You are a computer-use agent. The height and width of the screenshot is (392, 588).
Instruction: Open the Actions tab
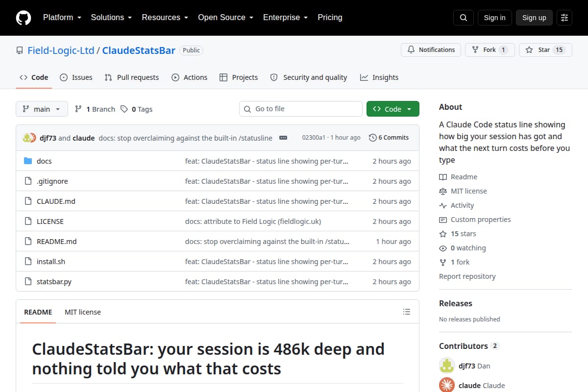click(189, 77)
